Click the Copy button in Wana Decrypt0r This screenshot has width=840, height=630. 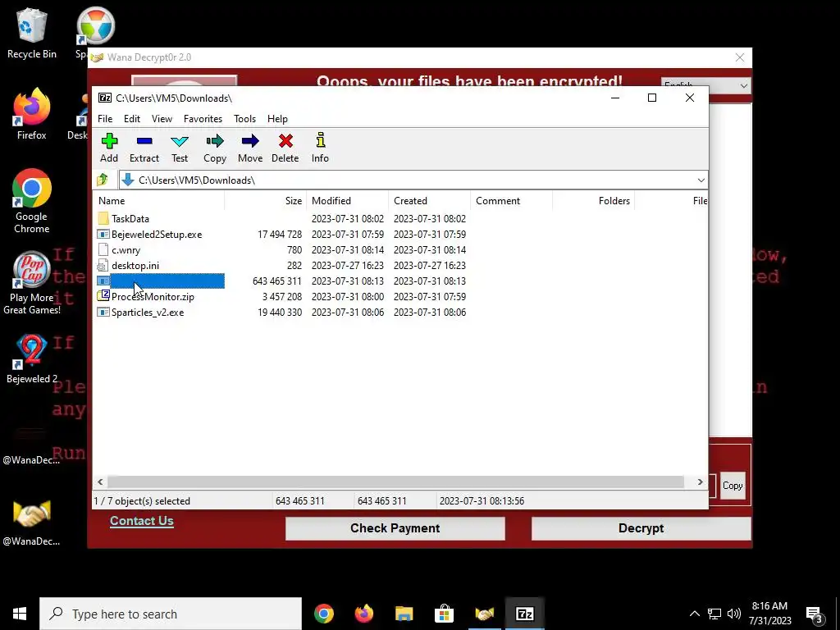[x=733, y=486]
